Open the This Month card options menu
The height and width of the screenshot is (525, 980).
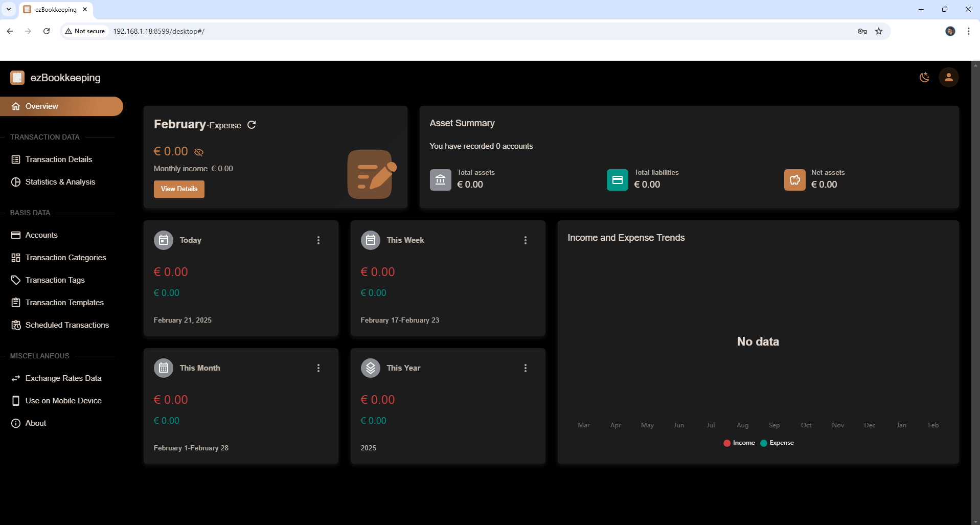tap(318, 368)
